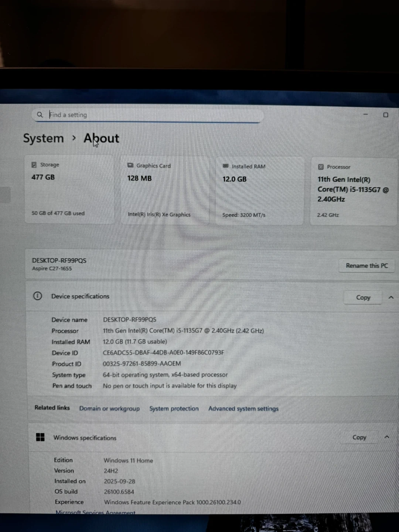
Task: Copy the device specifications
Action: [x=363, y=297]
